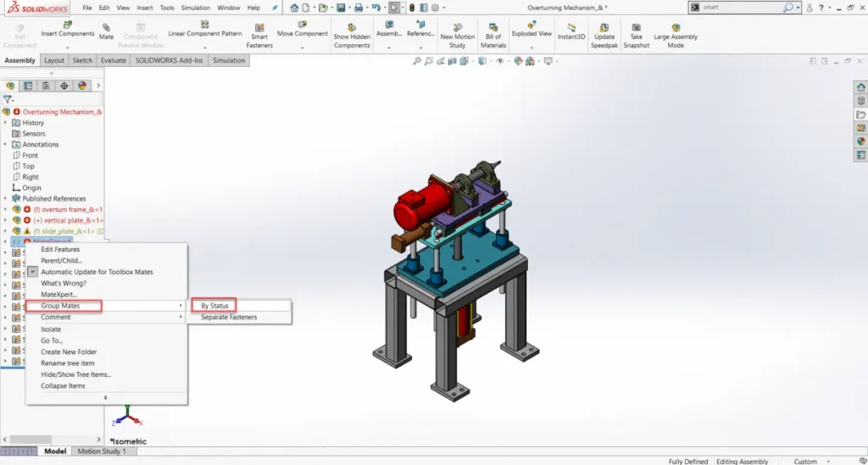Open Bill of Materials tool
The height and width of the screenshot is (465, 868).
[493, 27]
